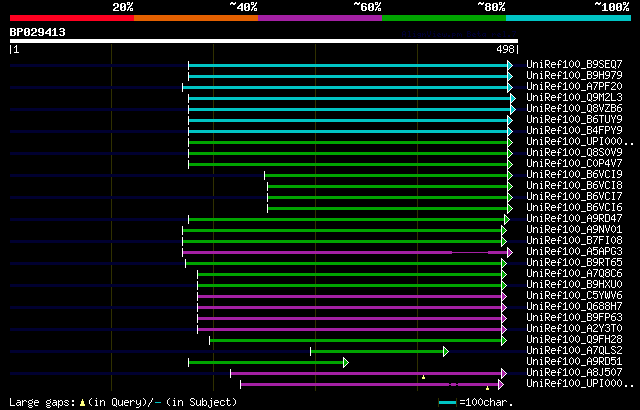640x410 pixels.
Task: Click the orange ~40% identity color swatch
Action: (x=196, y=18)
